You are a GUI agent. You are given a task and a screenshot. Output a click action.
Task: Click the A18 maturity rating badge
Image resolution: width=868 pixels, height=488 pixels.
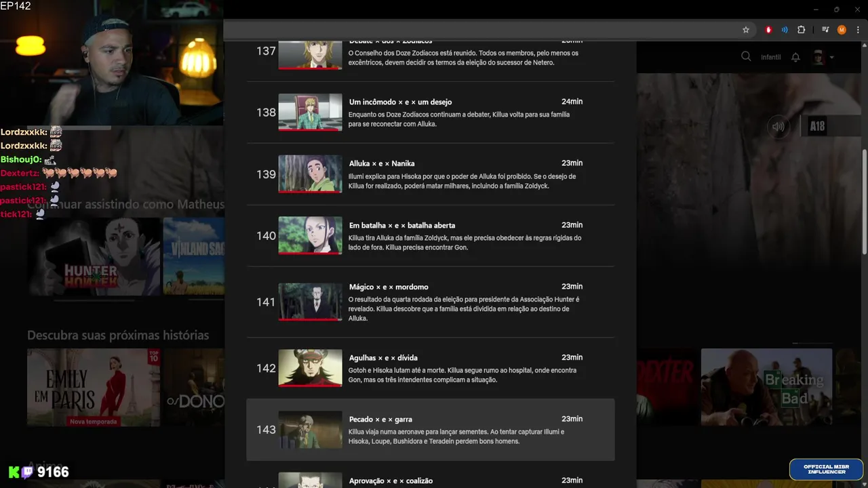point(817,126)
